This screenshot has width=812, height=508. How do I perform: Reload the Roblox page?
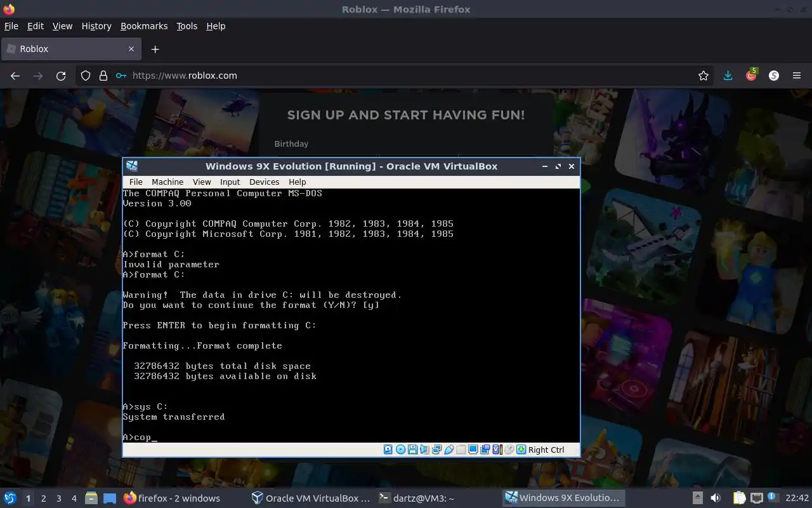[61, 76]
